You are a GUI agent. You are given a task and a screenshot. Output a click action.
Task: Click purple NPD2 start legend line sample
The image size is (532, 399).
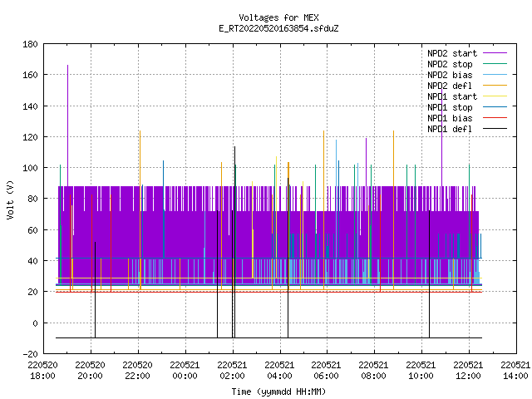pos(495,53)
